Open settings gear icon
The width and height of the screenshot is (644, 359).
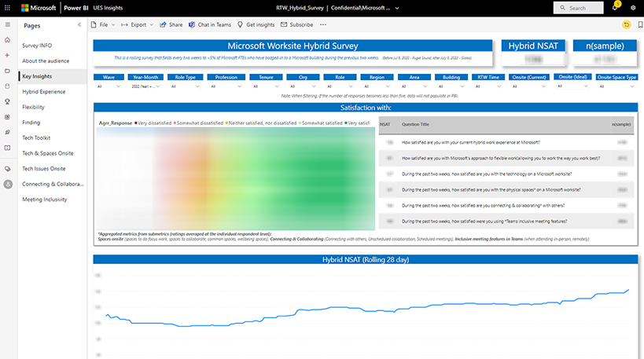[633, 8]
